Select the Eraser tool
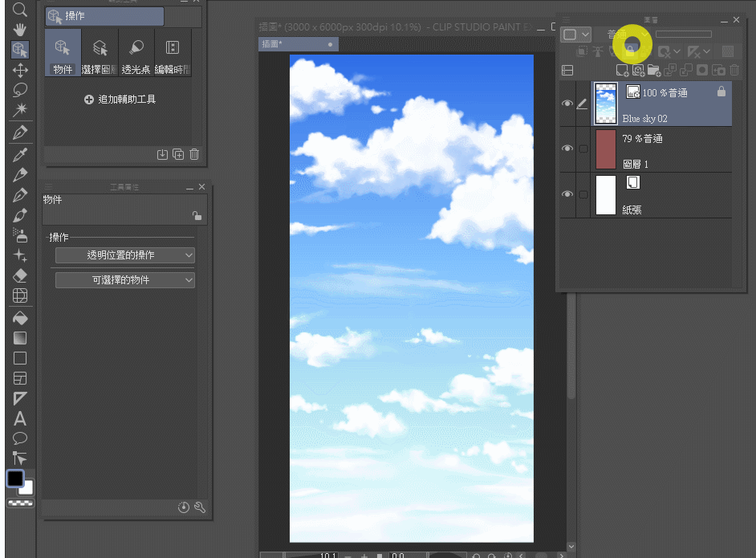756x558 pixels. 20,275
